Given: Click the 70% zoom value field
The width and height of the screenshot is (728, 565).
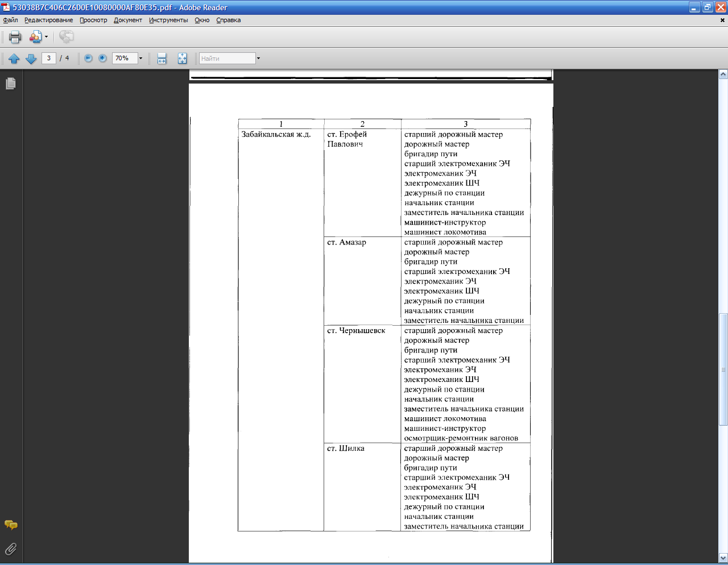Looking at the screenshot, I should [x=125, y=58].
